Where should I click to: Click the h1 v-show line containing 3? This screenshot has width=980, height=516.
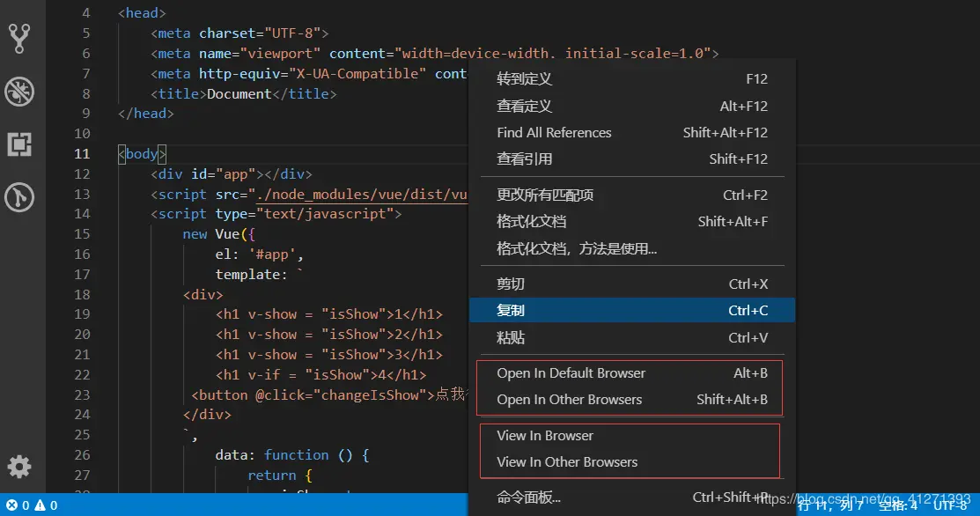coord(328,355)
